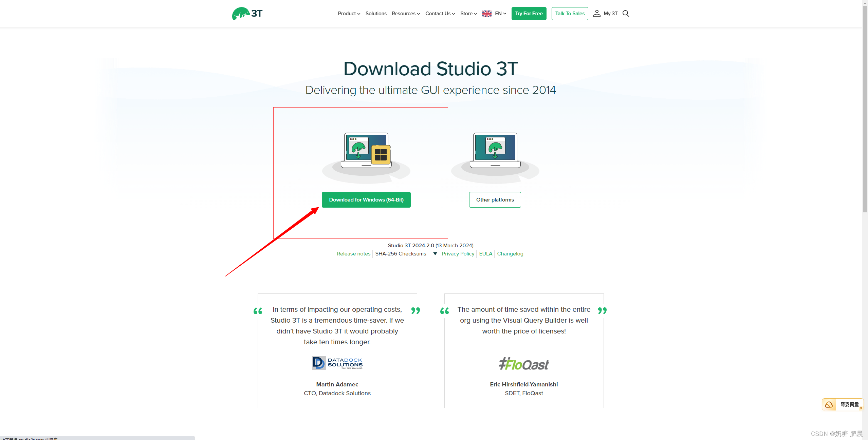The width and height of the screenshot is (868, 440).
Task: Click the FloQast logo
Action: 523,364
